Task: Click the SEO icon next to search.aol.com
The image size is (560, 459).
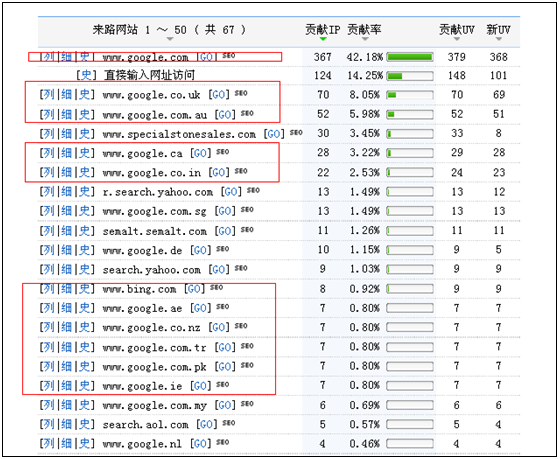Action: click(x=229, y=423)
